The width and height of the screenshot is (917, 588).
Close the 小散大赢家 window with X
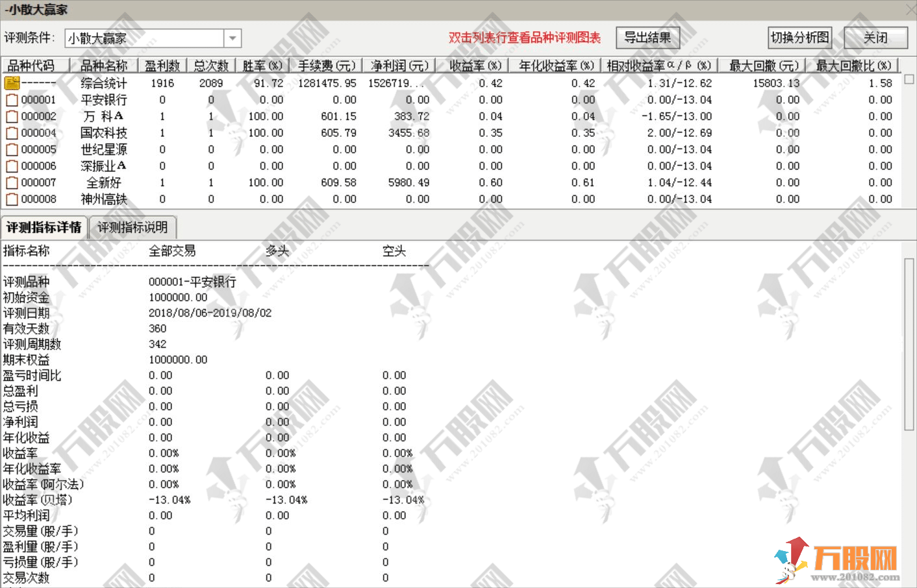911,10
